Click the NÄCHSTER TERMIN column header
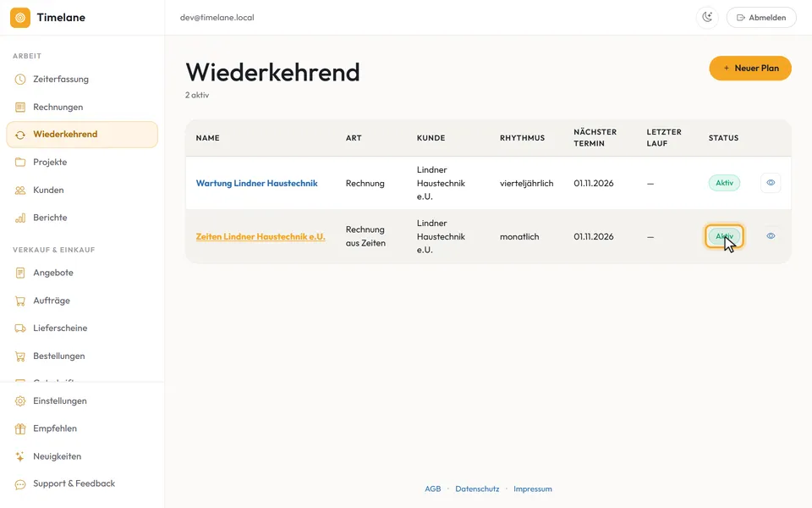Screen dimensions: 812x508 pyautogui.click(x=595, y=137)
